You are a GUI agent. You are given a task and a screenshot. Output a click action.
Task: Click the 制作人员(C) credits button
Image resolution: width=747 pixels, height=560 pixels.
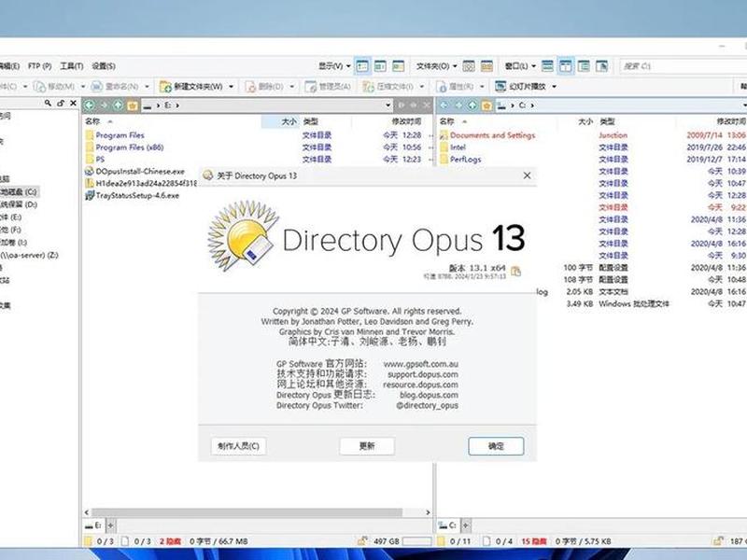238,446
